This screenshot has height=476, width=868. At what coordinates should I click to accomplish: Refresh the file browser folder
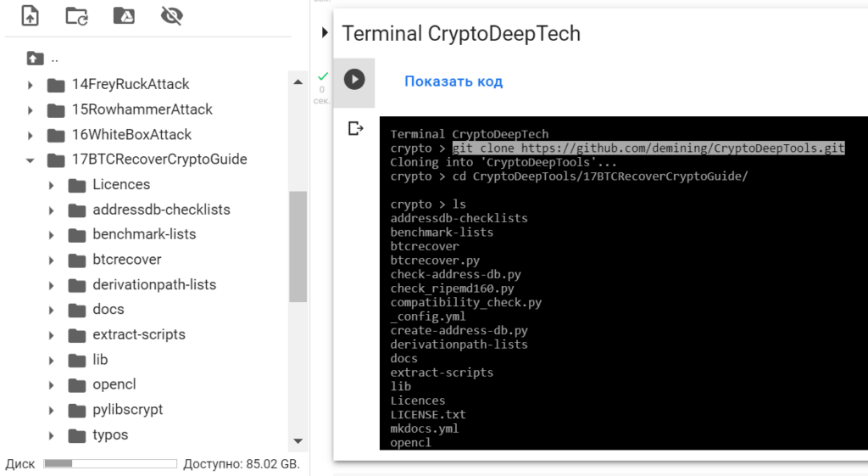[77, 15]
